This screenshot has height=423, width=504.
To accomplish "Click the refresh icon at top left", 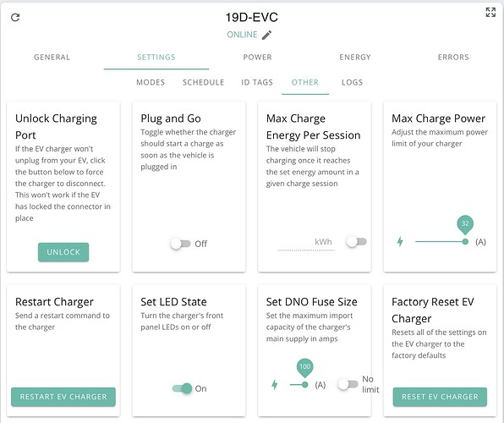I will click(15, 18).
